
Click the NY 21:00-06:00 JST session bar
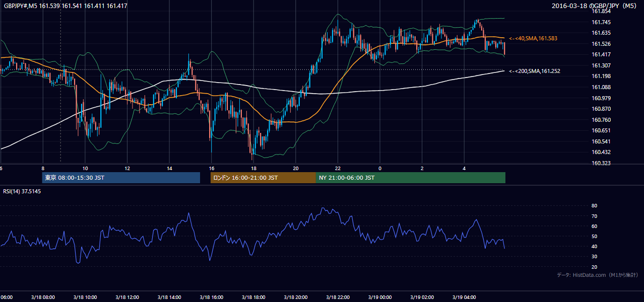point(411,178)
